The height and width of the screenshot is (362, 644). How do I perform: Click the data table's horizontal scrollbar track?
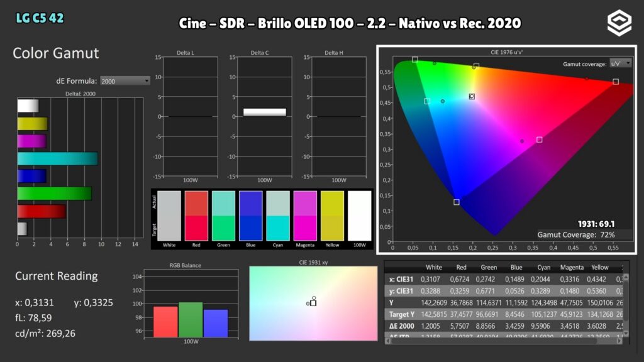(503, 341)
